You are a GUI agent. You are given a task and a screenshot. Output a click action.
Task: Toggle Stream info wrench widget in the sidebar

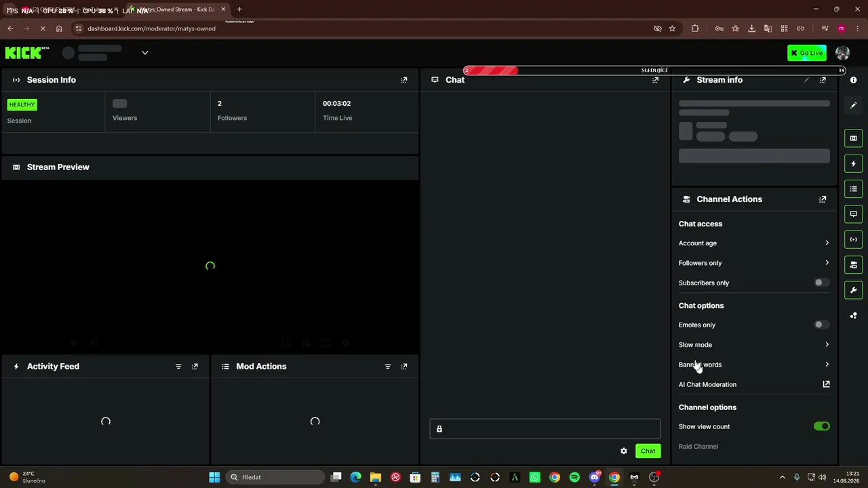(x=854, y=290)
